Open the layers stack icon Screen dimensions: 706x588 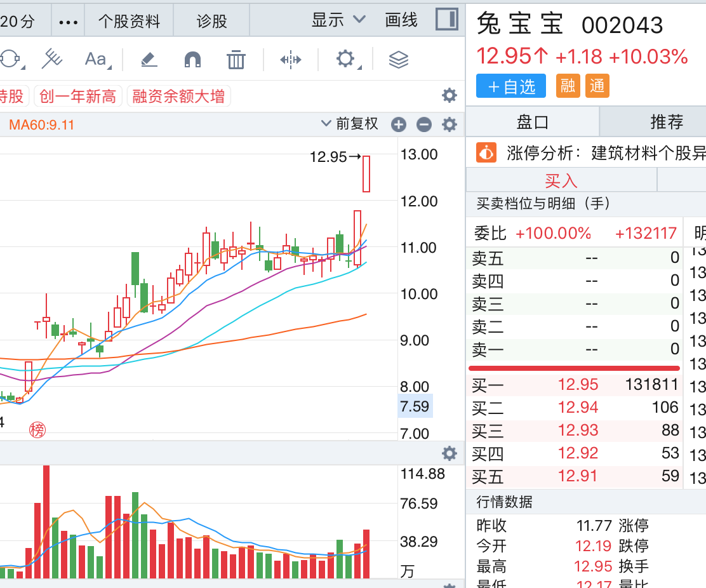point(398,60)
